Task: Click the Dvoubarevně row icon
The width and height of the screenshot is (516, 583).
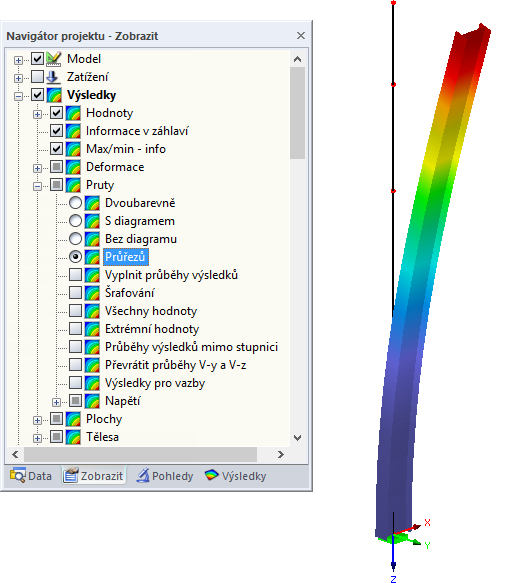Action: click(x=92, y=203)
